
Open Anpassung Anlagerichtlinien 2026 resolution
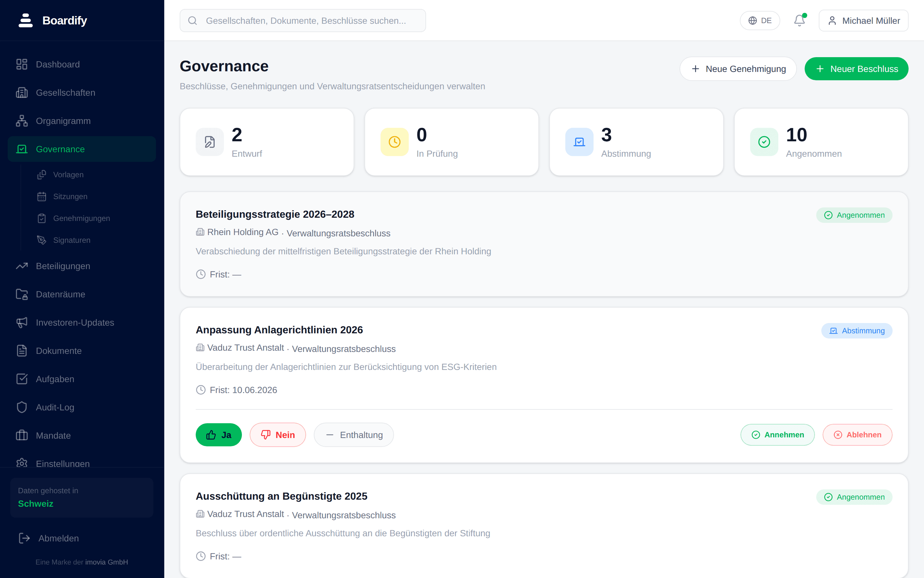click(279, 330)
